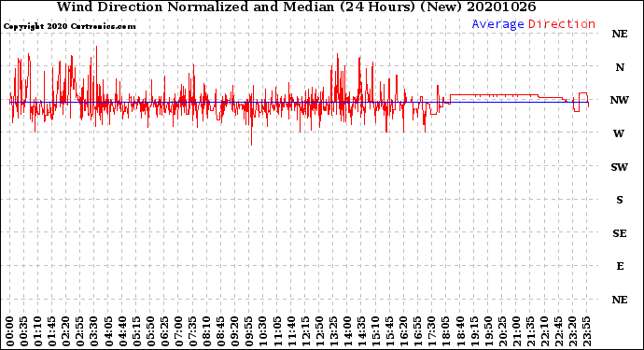
Task: Select the '17:30' time label
Action: (x=431, y=331)
